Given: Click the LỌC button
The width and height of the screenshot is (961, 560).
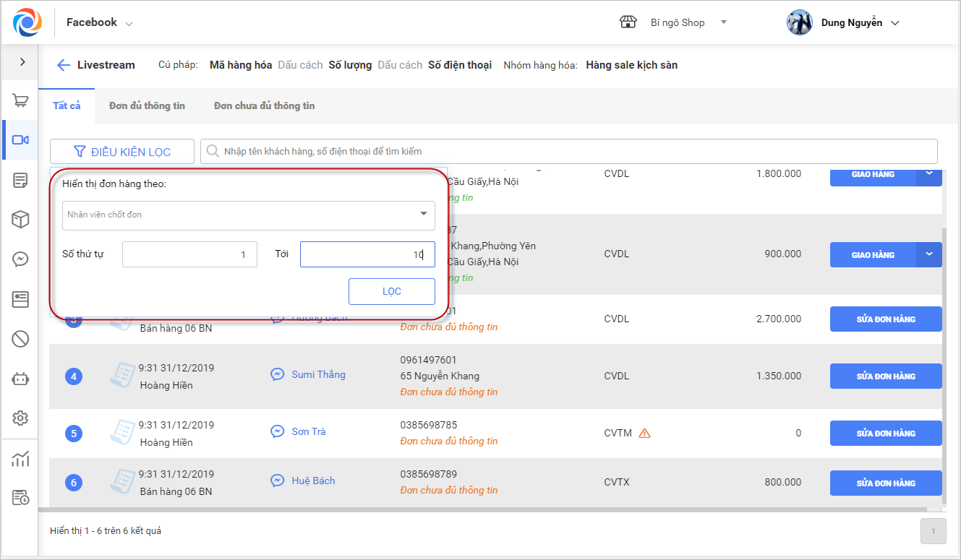Looking at the screenshot, I should [391, 292].
